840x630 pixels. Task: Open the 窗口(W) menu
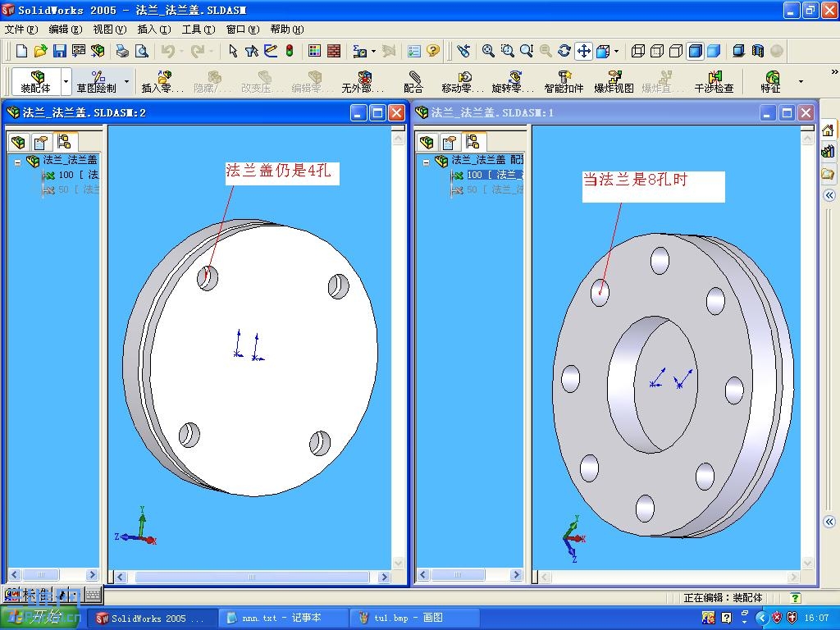(x=243, y=30)
